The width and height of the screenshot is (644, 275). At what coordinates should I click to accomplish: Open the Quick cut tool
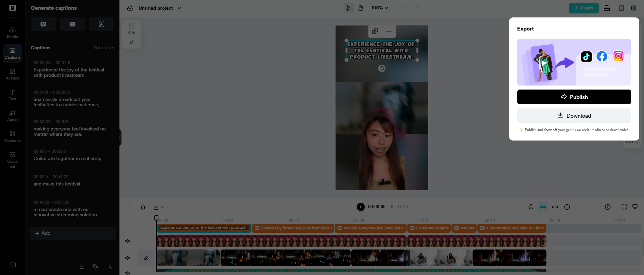(x=12, y=160)
